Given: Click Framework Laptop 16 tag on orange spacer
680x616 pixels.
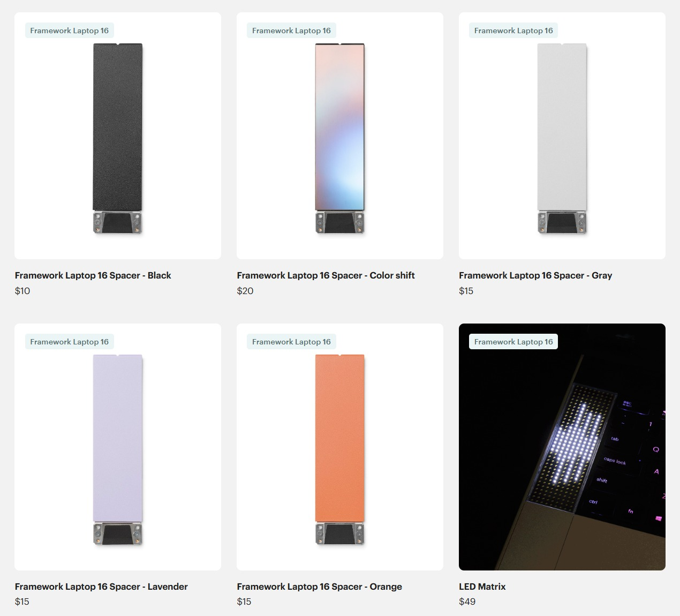Looking at the screenshot, I should (x=292, y=342).
